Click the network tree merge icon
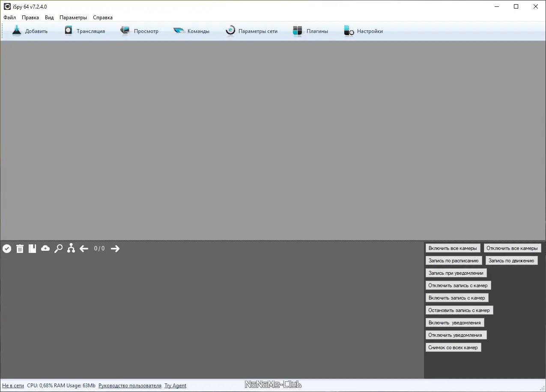Image resolution: width=546 pixels, height=392 pixels. (71, 248)
